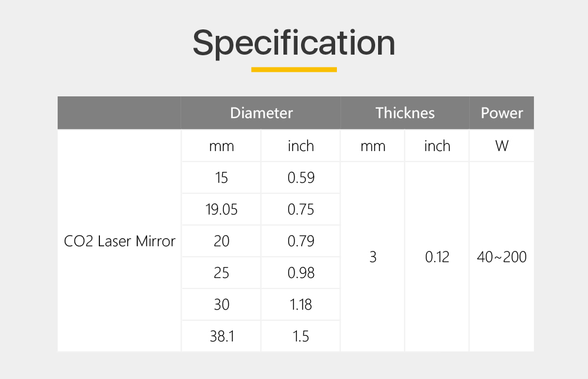Click the 20 mm diameter cell
This screenshot has height=379, width=588.
pyautogui.click(x=221, y=241)
